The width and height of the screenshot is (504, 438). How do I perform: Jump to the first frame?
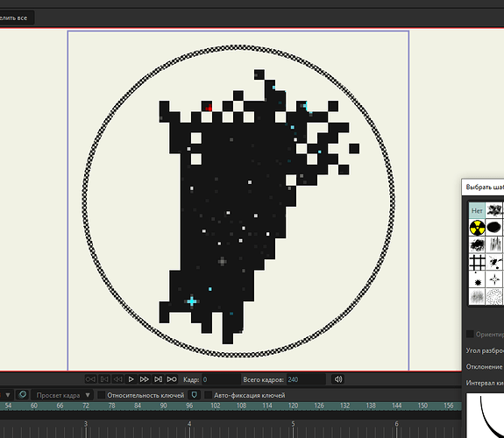pos(90,379)
